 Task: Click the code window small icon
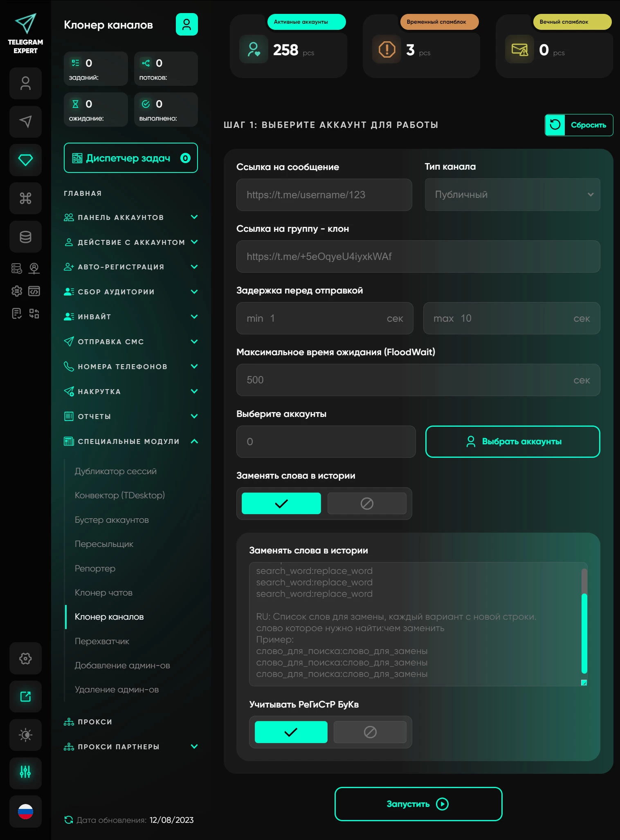(x=34, y=291)
